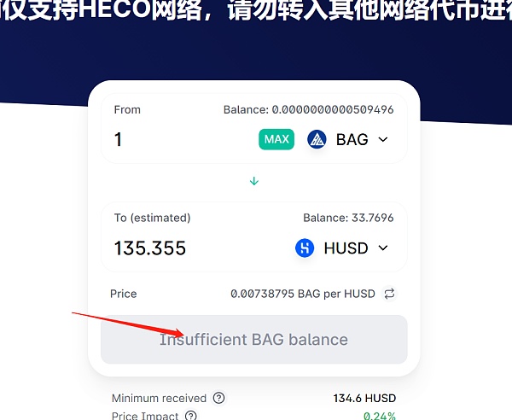Viewport: 512px width, 420px height.
Task: Click the From amount input showing 1
Action: coord(183,139)
